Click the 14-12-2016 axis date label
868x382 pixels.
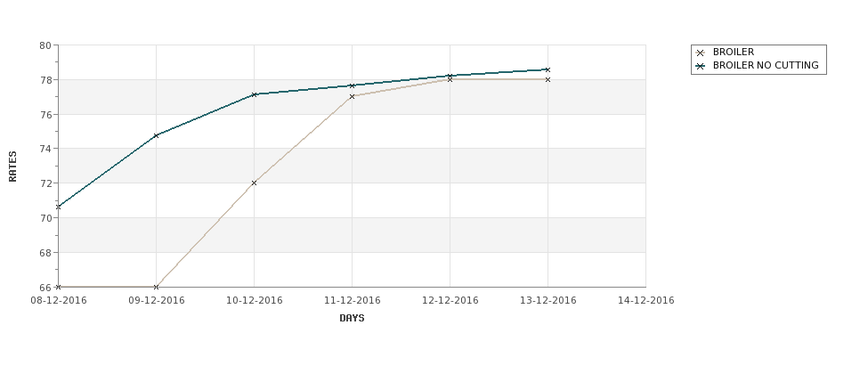(646, 301)
